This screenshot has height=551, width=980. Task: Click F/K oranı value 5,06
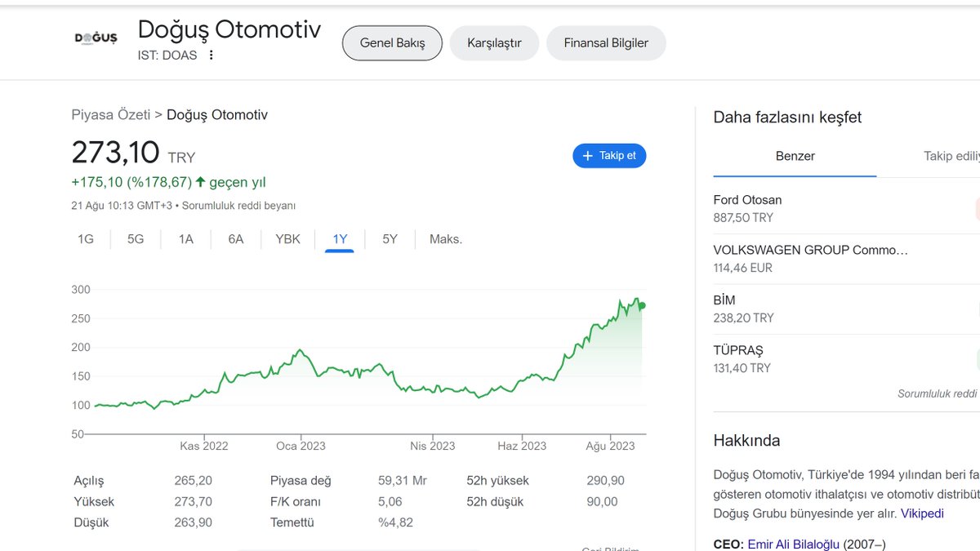[390, 502]
